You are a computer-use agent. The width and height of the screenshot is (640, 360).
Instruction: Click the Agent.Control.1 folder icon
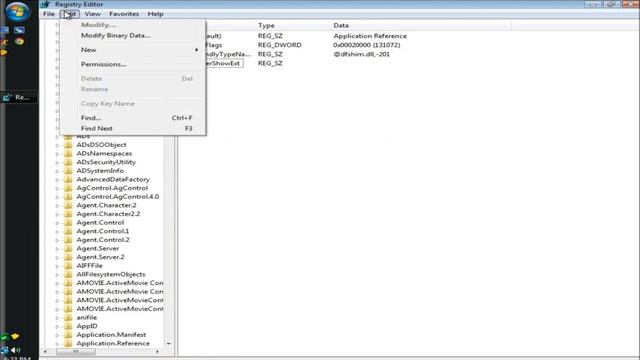point(68,231)
